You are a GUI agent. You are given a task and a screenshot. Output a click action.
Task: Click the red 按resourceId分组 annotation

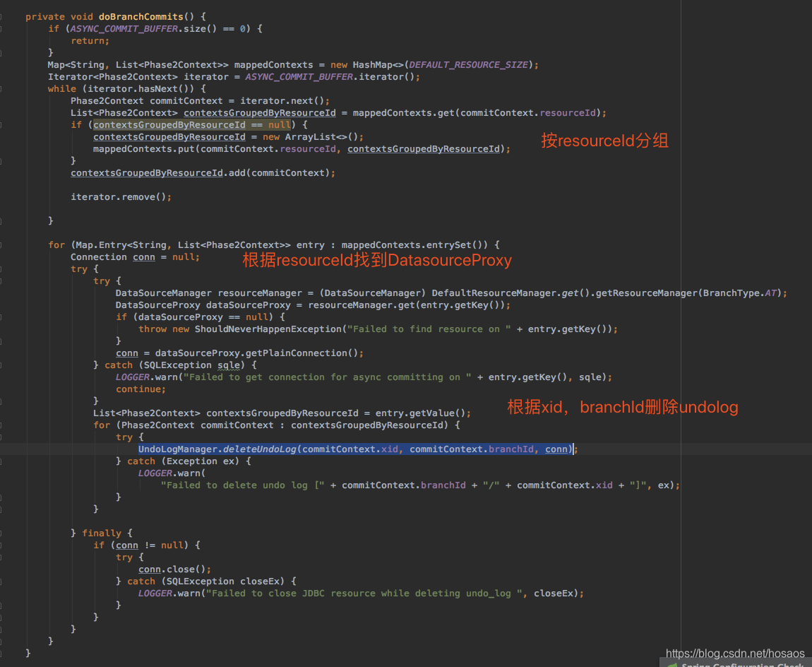[604, 141]
